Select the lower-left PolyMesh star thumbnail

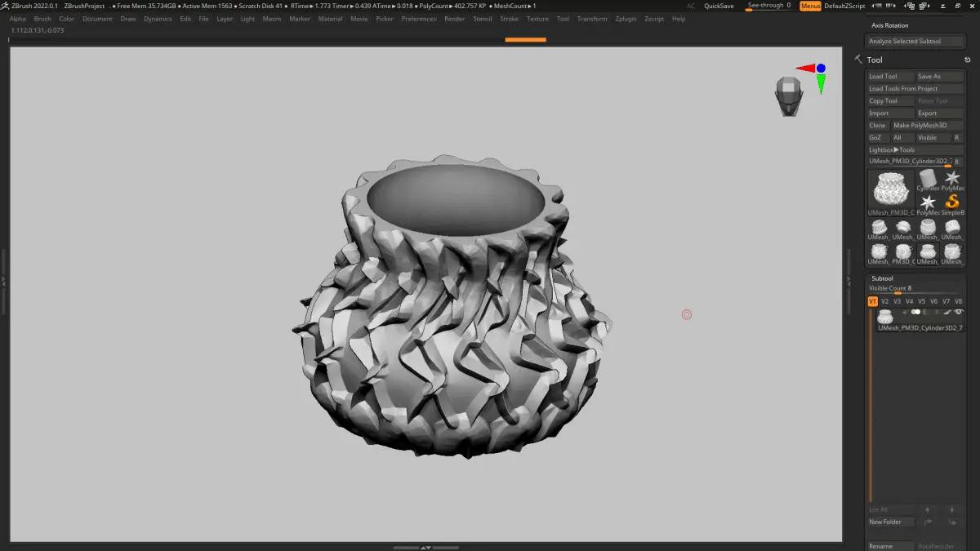point(928,204)
